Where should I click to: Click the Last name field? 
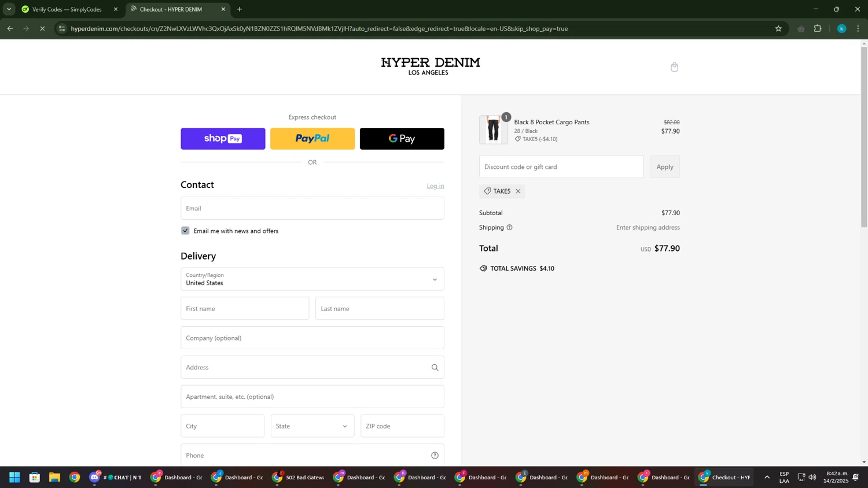pos(380,309)
